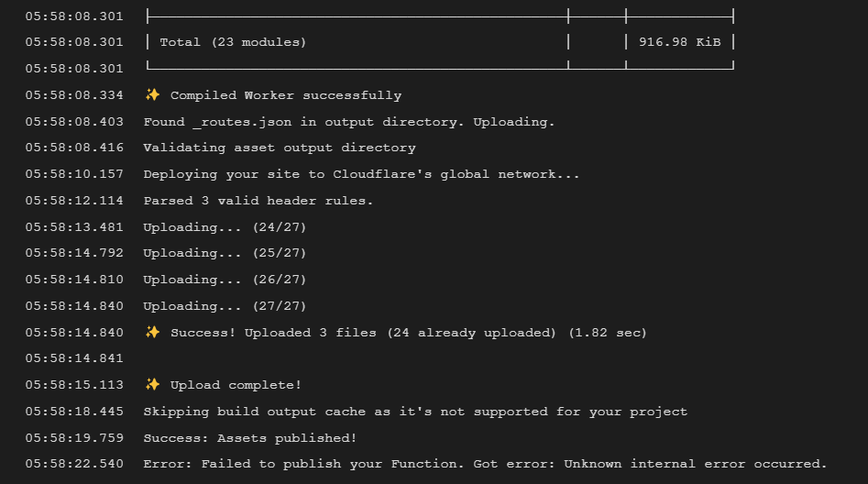Click the 05:58:19.759 timestamp
This screenshot has width=868, height=484.
pos(74,438)
